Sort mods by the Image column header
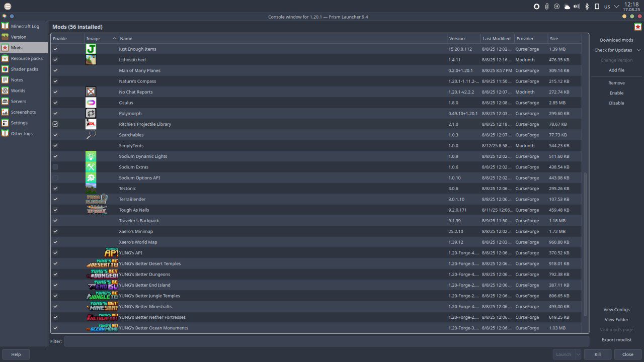 101,39
